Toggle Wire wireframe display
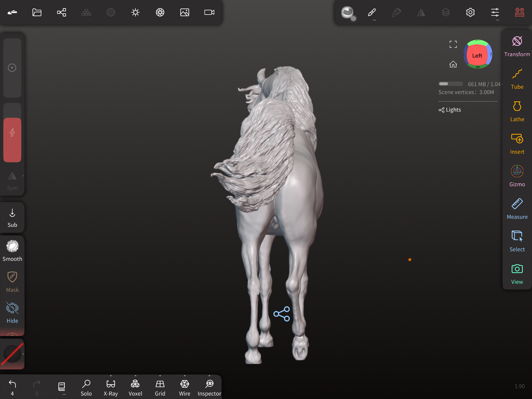The image size is (532, 399). (x=184, y=388)
